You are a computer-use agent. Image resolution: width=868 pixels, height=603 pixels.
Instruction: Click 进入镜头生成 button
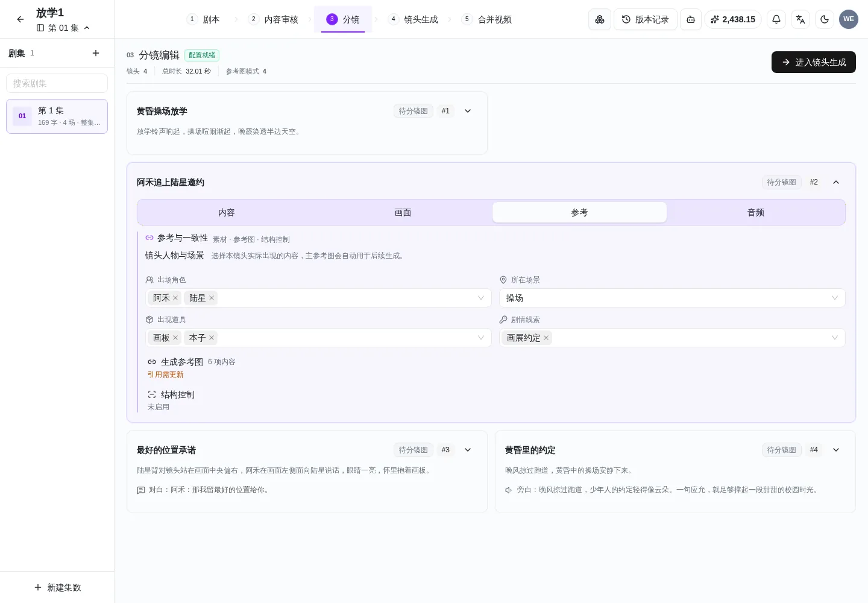tap(814, 62)
